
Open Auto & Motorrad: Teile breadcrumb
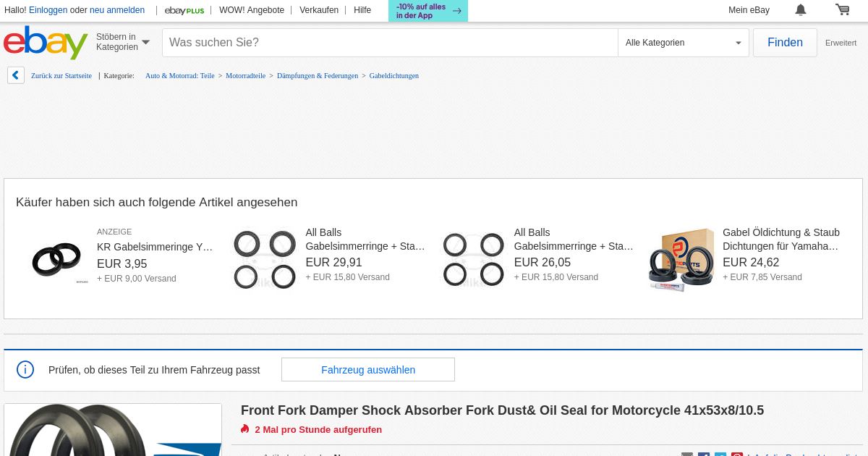click(180, 75)
